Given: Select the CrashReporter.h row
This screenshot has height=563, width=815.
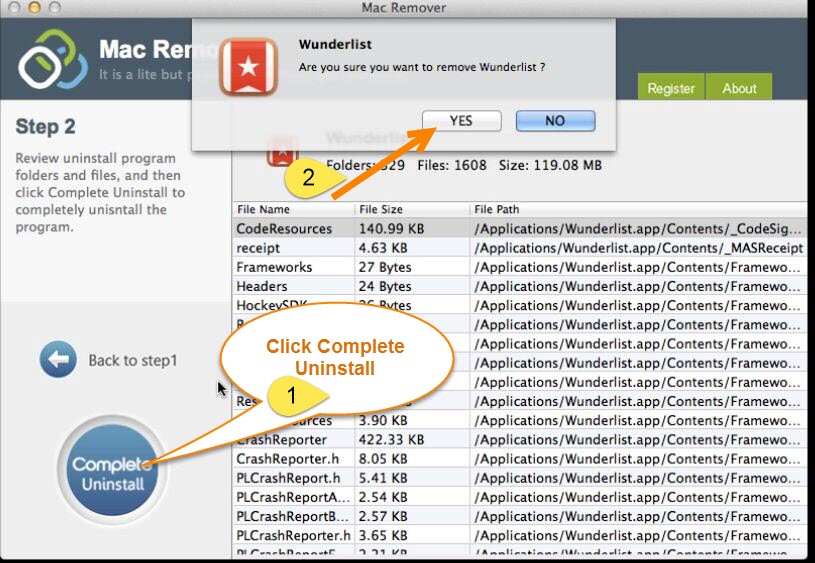Looking at the screenshot, I should [x=520, y=459].
